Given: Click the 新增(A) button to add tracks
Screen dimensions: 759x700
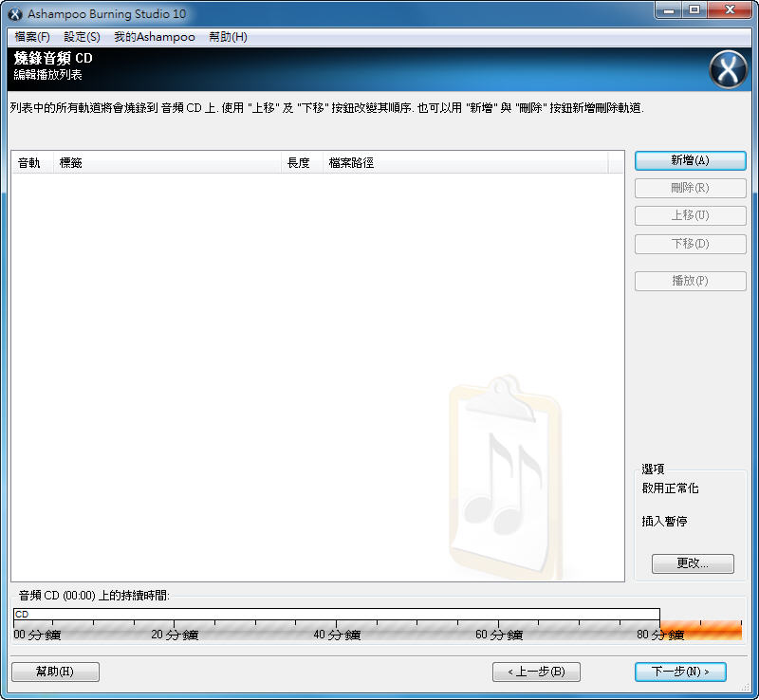Looking at the screenshot, I should 691,160.
